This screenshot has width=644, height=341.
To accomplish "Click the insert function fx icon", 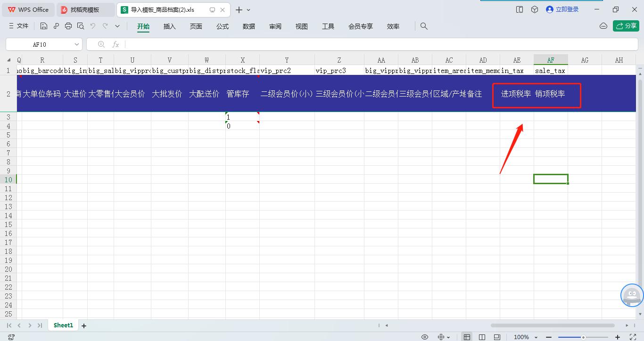I will (116, 44).
